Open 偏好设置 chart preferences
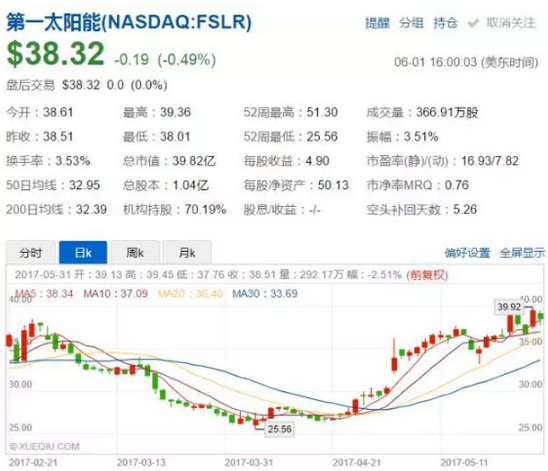The image size is (548, 471). [x=467, y=253]
